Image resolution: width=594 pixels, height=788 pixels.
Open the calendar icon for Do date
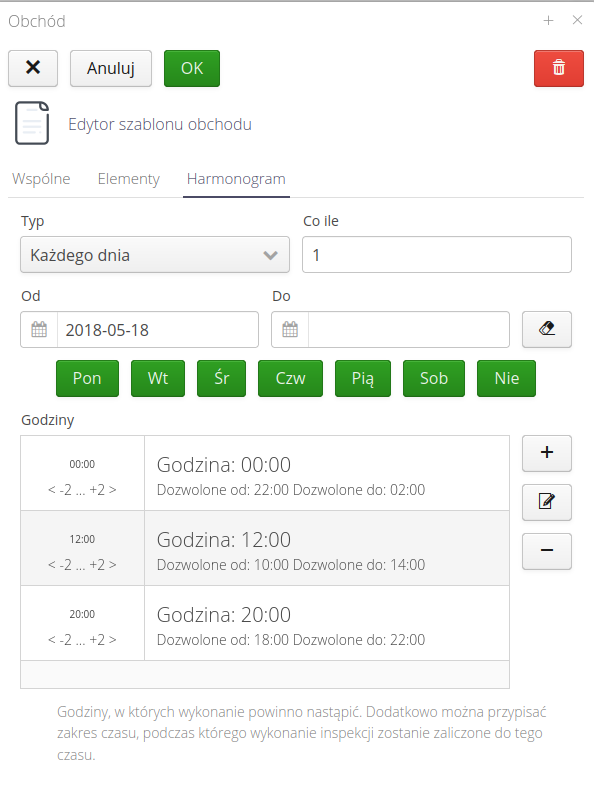290,330
